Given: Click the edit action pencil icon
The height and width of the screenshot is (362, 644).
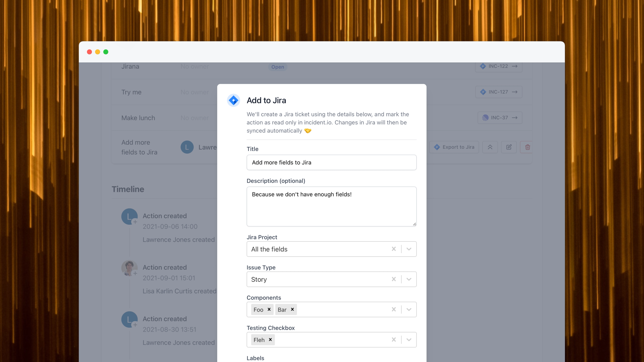Looking at the screenshot, I should click(x=509, y=147).
